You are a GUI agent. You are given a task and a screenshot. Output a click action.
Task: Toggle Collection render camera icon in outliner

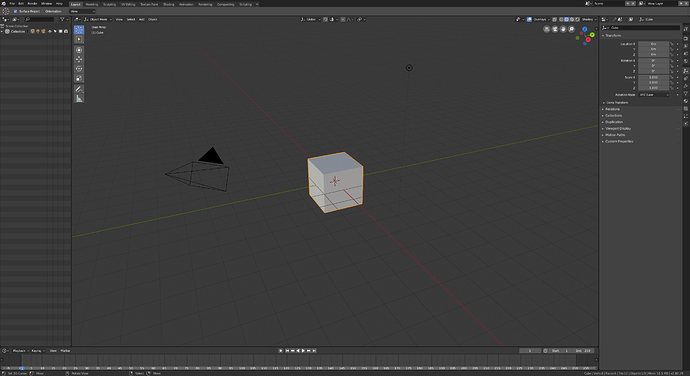66,31
